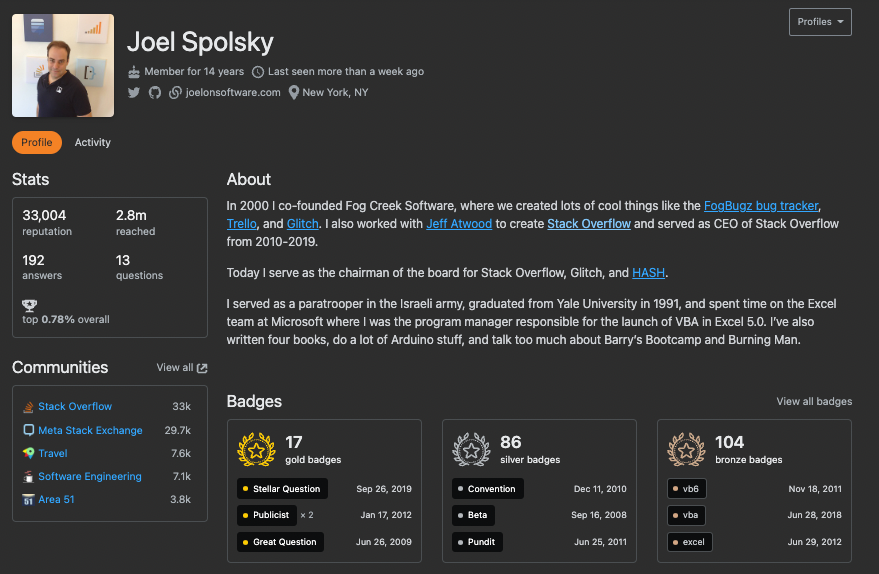Open View all communities link
The height and width of the screenshot is (574, 879).
click(182, 368)
